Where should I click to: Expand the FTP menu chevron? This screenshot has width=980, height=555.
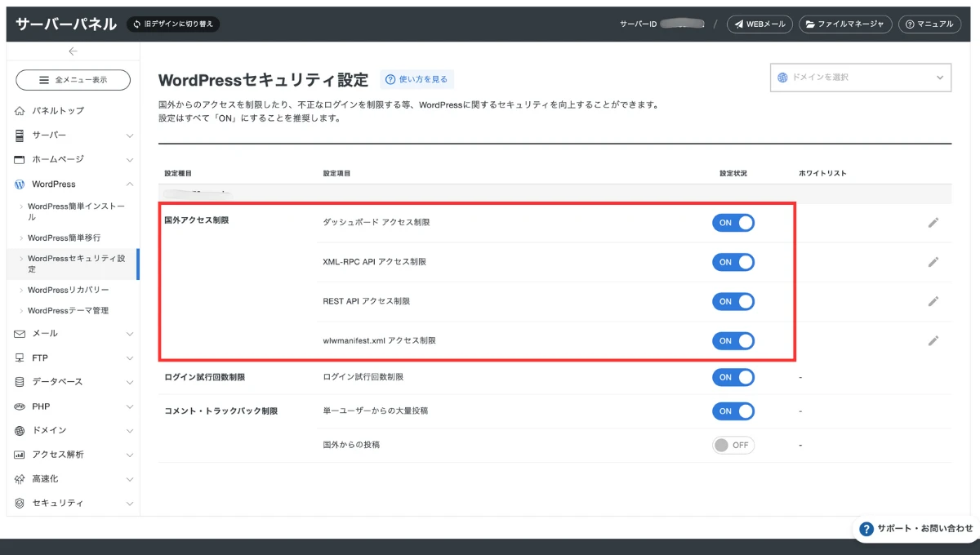pos(129,358)
